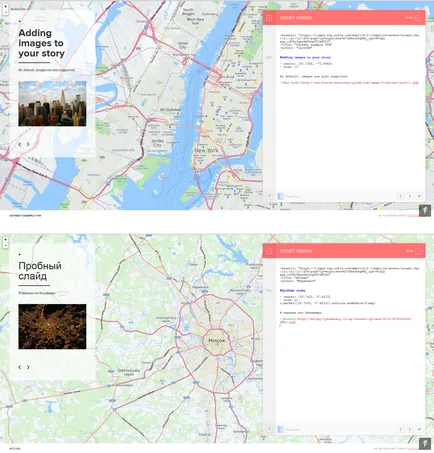Click the 'New York' map label
This screenshot has height=453, width=434.
[206, 150]
